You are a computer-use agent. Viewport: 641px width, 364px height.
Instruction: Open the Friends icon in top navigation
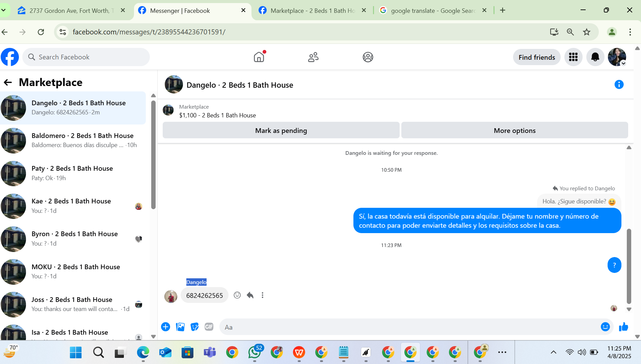click(313, 57)
